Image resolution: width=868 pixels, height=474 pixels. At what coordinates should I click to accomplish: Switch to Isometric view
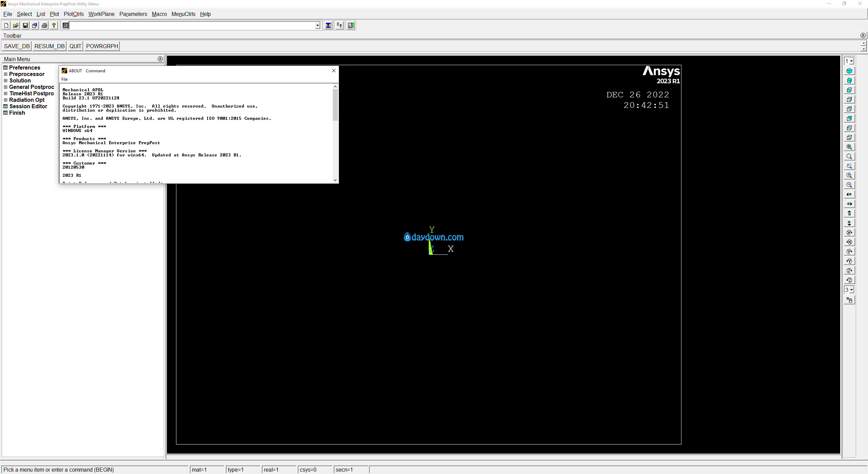tap(849, 71)
